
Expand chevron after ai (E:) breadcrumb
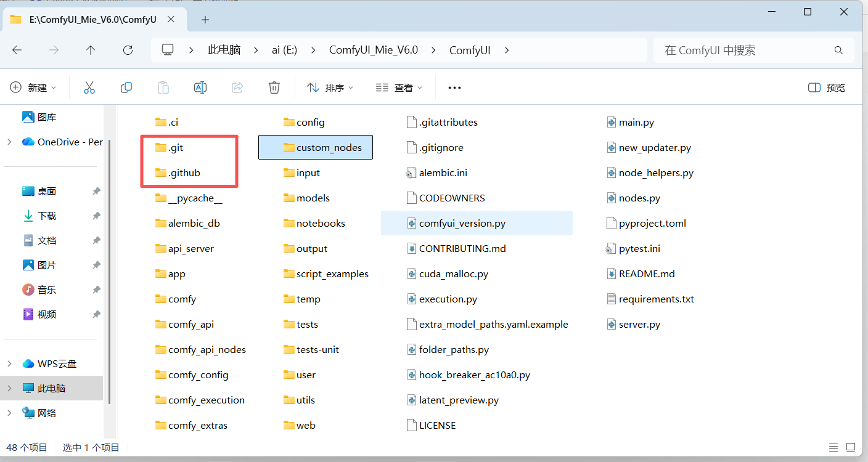(313, 50)
